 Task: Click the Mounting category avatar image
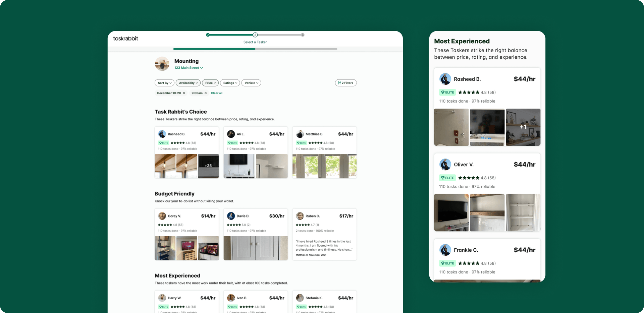click(162, 64)
